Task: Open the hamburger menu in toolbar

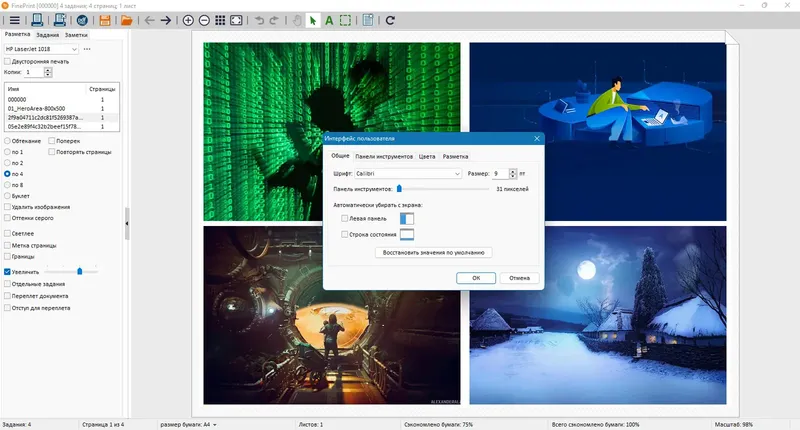Action: pyautogui.click(x=15, y=20)
